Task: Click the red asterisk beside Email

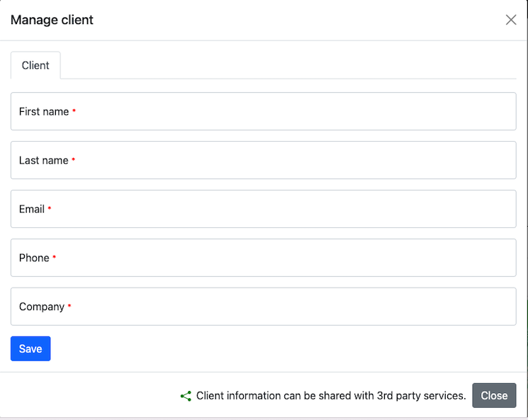Action: click(x=50, y=209)
